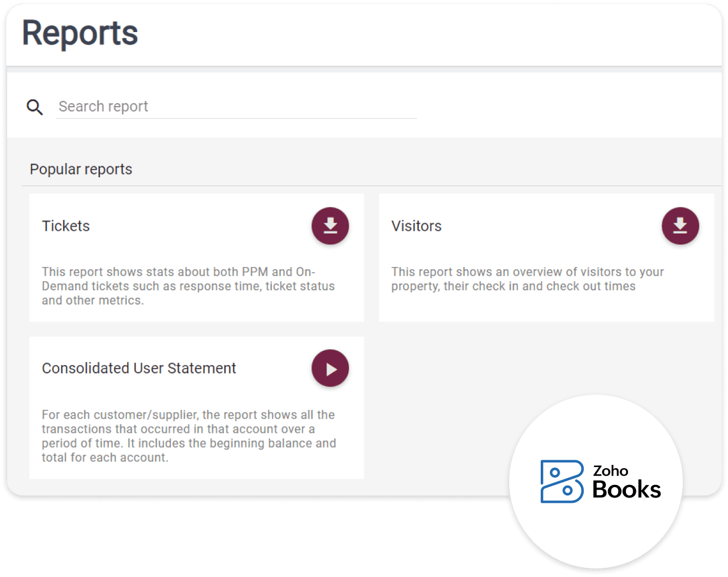Image resolution: width=728 pixels, height=577 pixels.
Task: Download the Tickets report
Action: tap(330, 226)
